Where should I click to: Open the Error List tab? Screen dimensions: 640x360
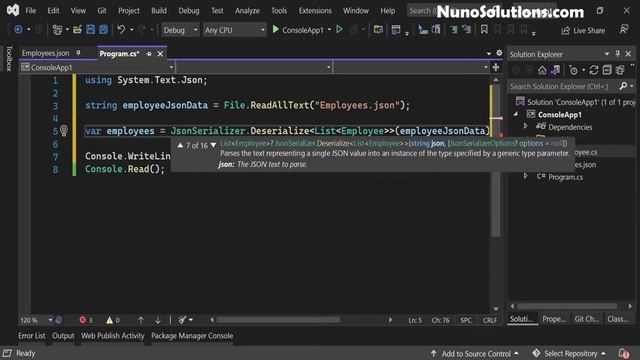pos(31,336)
